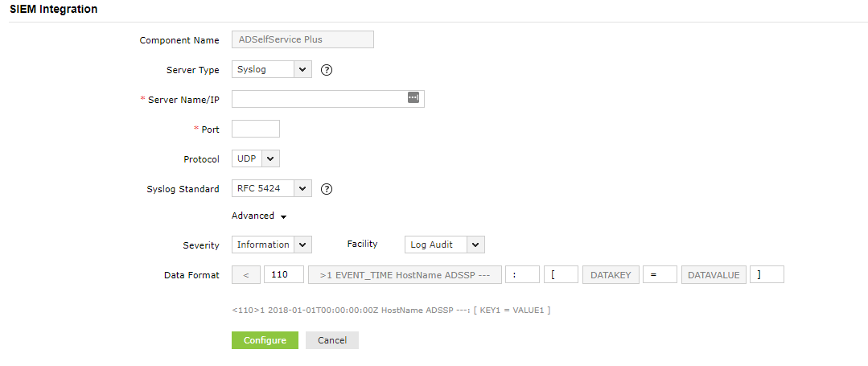The height and width of the screenshot is (366, 868).
Task: Open Syslog Standard RFC 5424 dropdown
Action: tap(271, 189)
